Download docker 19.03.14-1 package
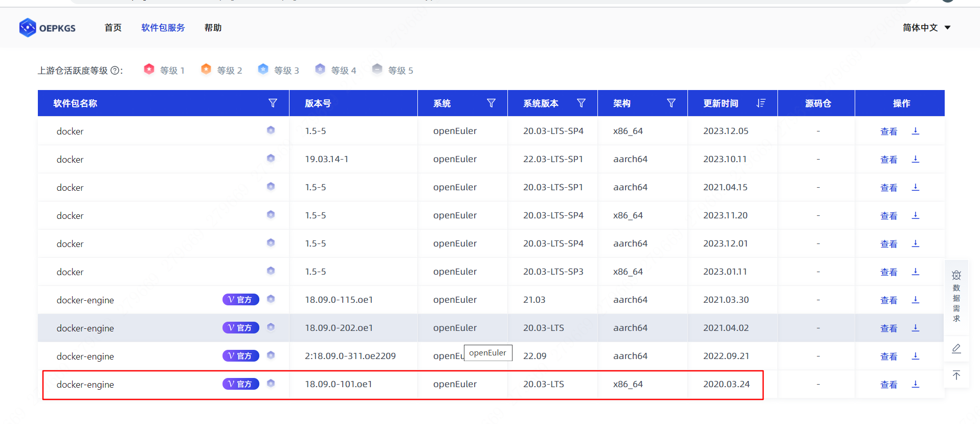The height and width of the screenshot is (424, 980). [x=915, y=159]
